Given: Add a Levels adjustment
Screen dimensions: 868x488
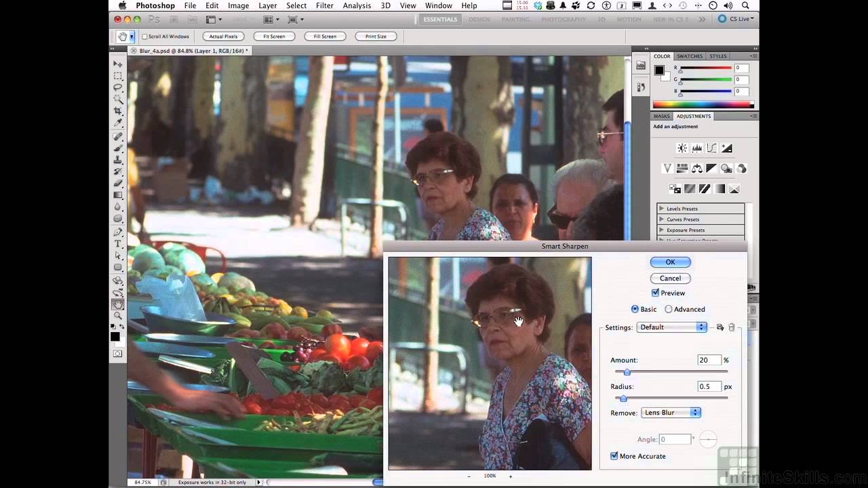Looking at the screenshot, I should click(697, 148).
